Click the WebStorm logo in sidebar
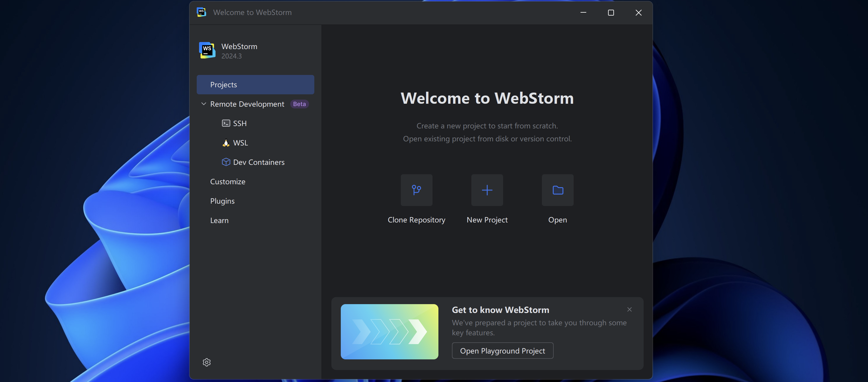The height and width of the screenshot is (382, 868). pos(207,50)
